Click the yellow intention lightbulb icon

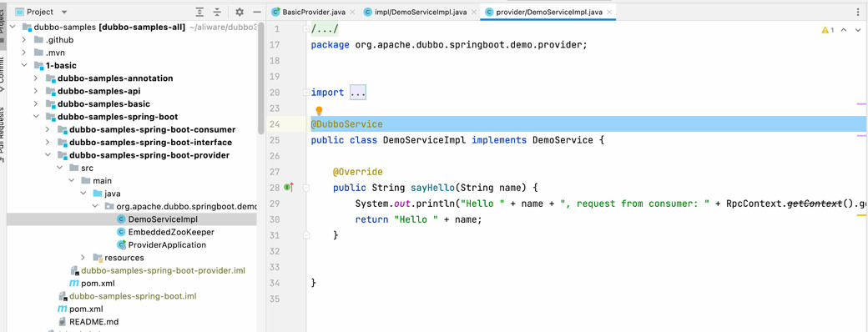click(x=319, y=111)
